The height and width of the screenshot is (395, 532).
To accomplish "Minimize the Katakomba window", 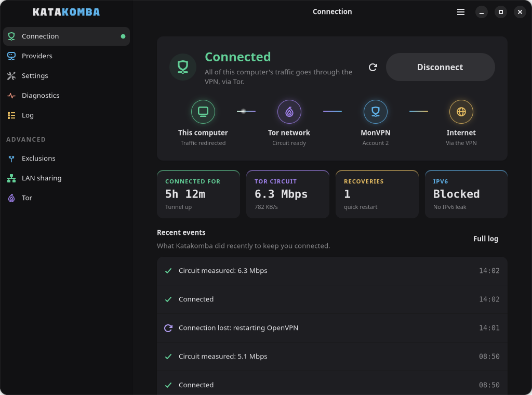I will coord(482,12).
